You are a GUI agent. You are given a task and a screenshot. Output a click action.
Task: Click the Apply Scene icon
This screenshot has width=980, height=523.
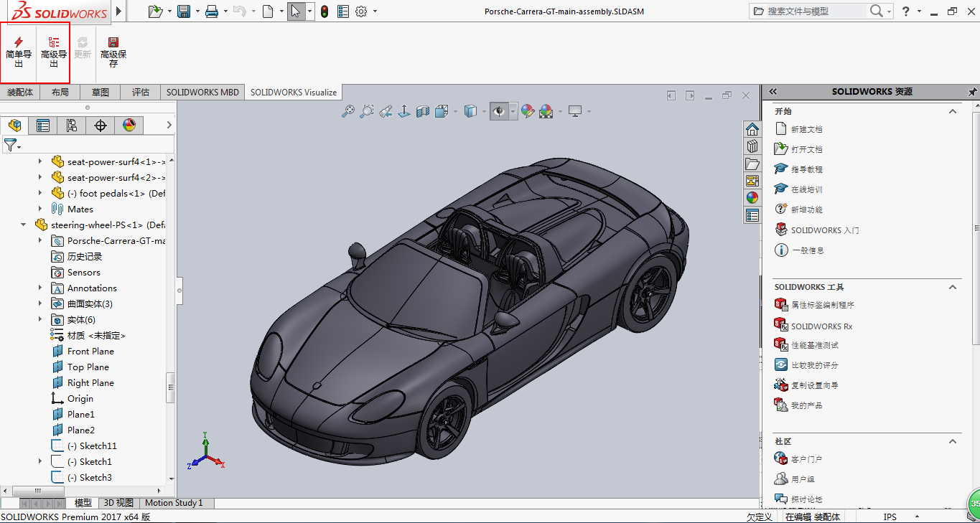coord(546,111)
